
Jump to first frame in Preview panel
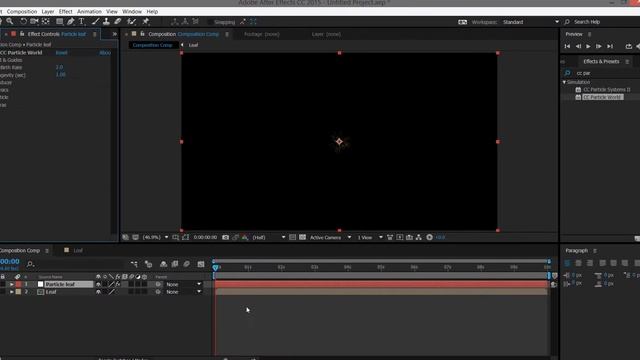pos(567,47)
